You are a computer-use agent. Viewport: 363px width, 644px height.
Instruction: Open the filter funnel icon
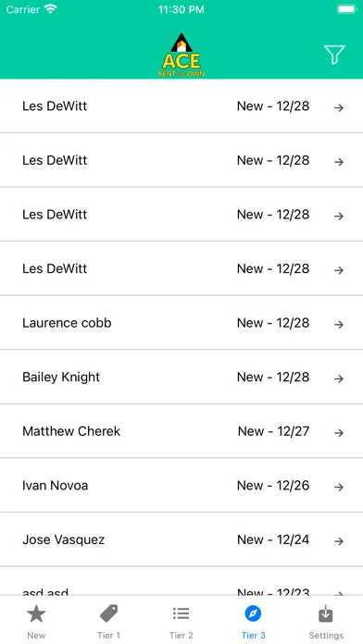pyautogui.click(x=334, y=55)
